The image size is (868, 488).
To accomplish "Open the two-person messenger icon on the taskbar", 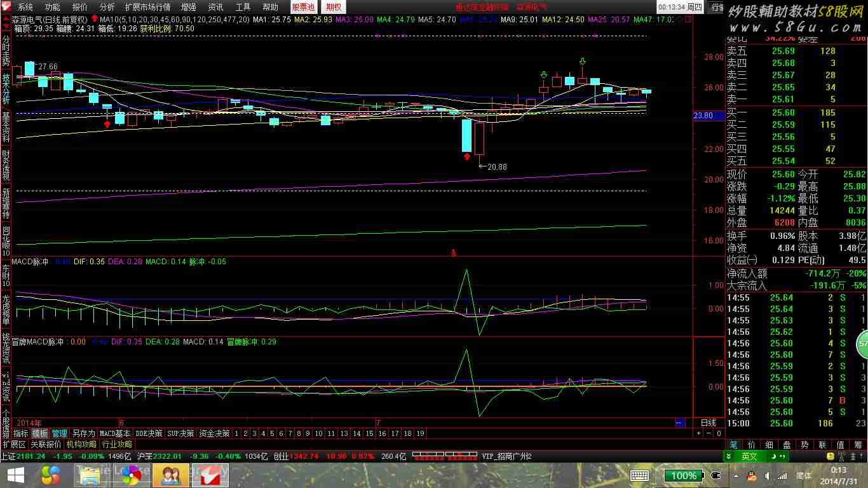I will coord(171,475).
